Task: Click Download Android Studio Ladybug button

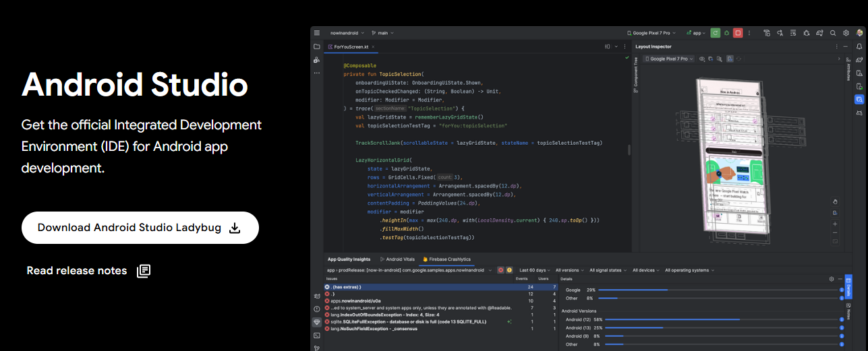Action: click(140, 228)
